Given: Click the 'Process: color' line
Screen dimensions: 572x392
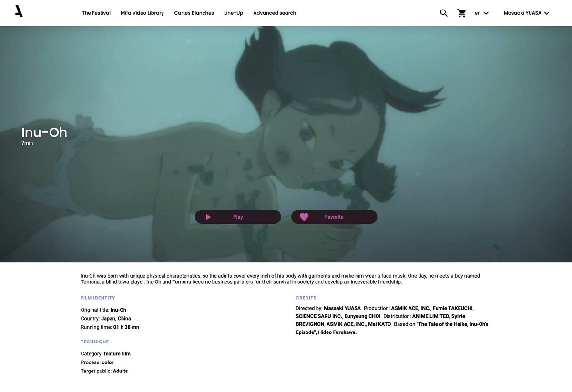Looking at the screenshot, I should pyautogui.click(x=97, y=362).
